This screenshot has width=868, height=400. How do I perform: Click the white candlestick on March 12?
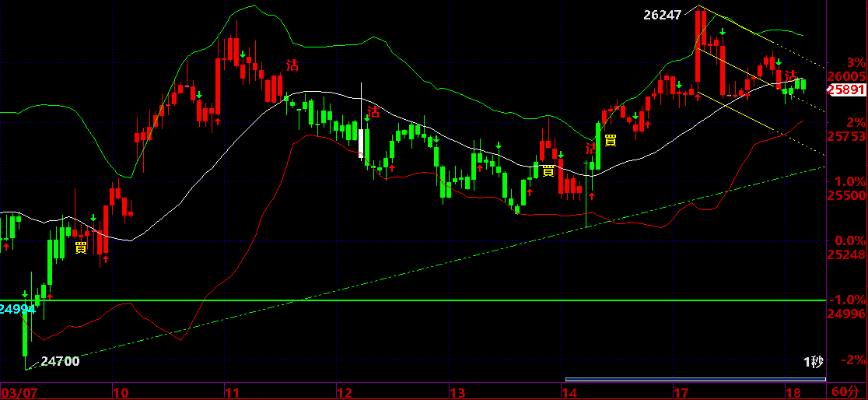(x=362, y=143)
